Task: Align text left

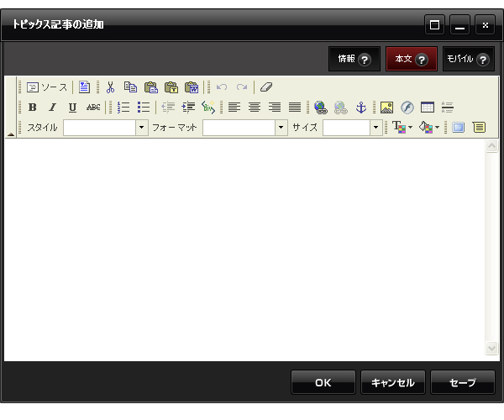Action: (234, 108)
